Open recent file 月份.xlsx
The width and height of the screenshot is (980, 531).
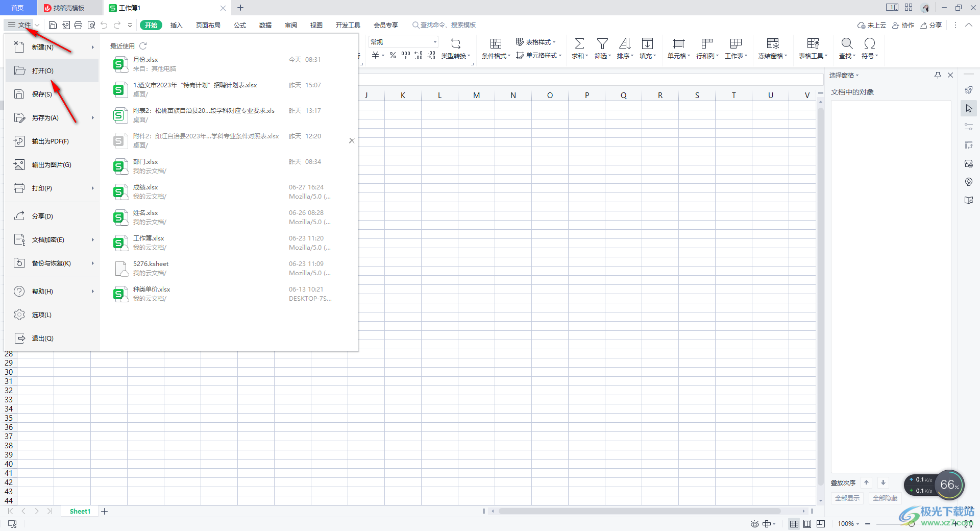(229, 64)
